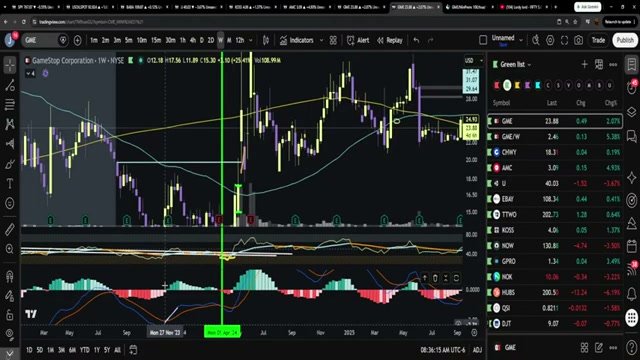Open the emoji and icons tool
The width and height of the screenshot is (640, 360).
click(x=10, y=203)
